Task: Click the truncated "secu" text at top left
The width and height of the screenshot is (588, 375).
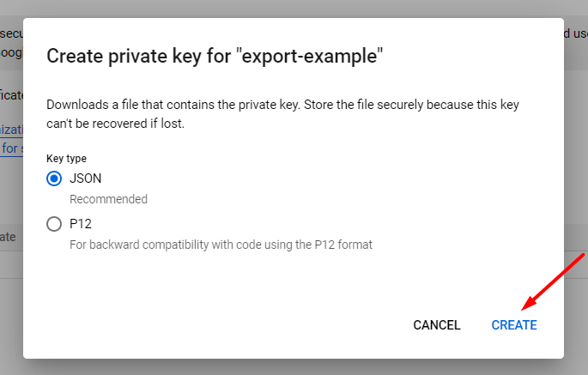Action: pyautogui.click(x=11, y=33)
